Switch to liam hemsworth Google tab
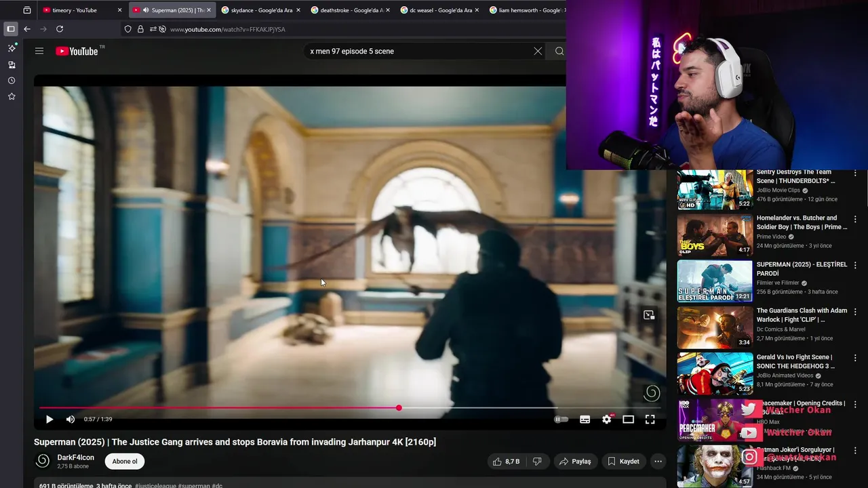868x488 pixels. [526, 10]
